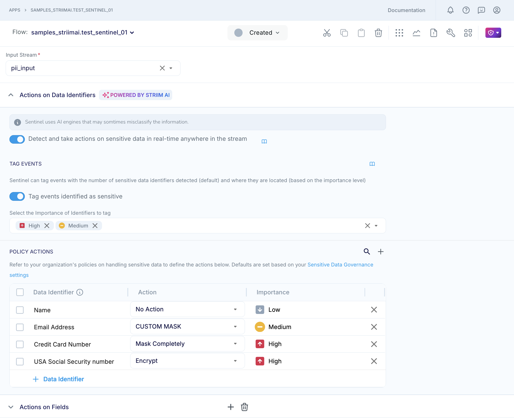Check the Email Address row checkbox
This screenshot has height=420, width=514.
tap(20, 327)
